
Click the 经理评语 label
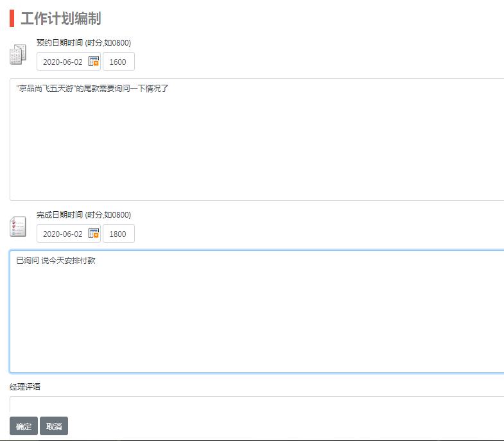(x=25, y=386)
